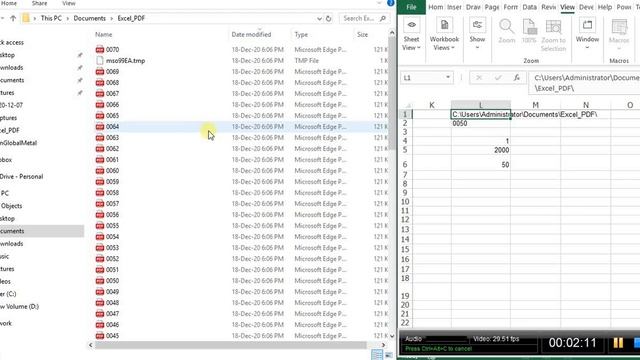Select cell containing 2000
Viewport: 640px width, 360px height.
click(x=481, y=150)
